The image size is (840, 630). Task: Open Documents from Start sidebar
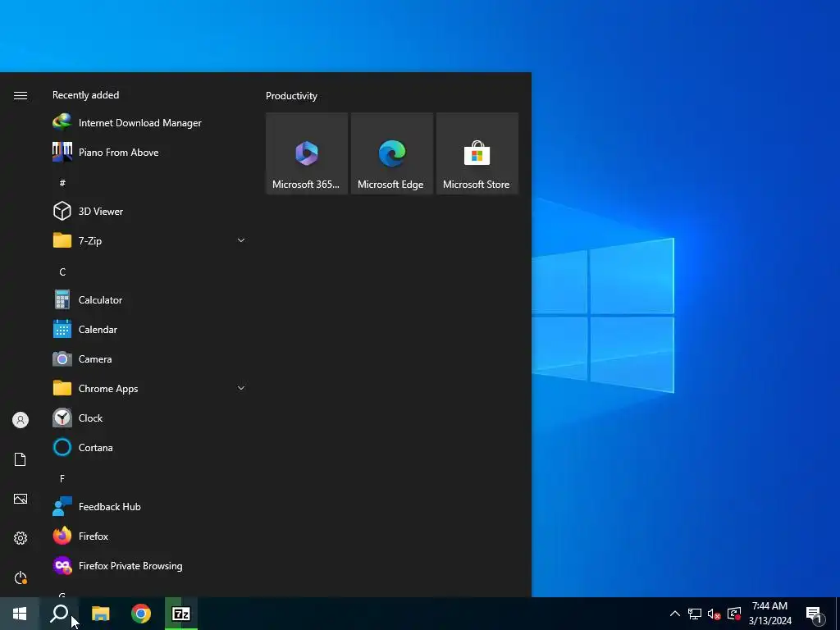pos(21,459)
